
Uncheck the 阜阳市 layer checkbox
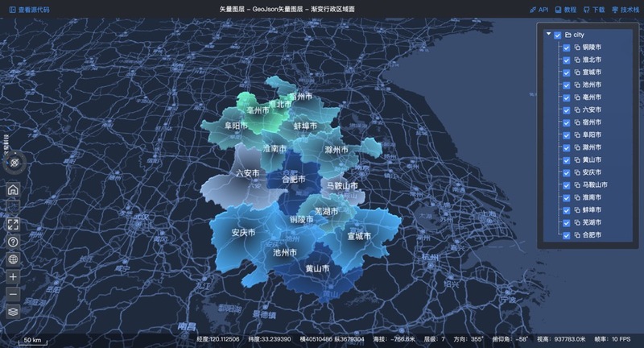pos(567,135)
